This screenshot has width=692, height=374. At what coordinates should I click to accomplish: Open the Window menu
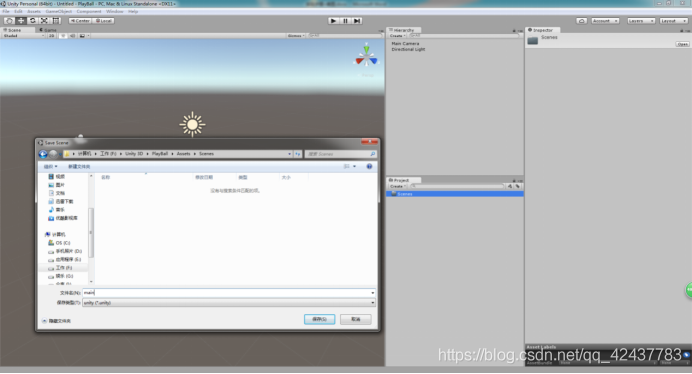coord(115,11)
